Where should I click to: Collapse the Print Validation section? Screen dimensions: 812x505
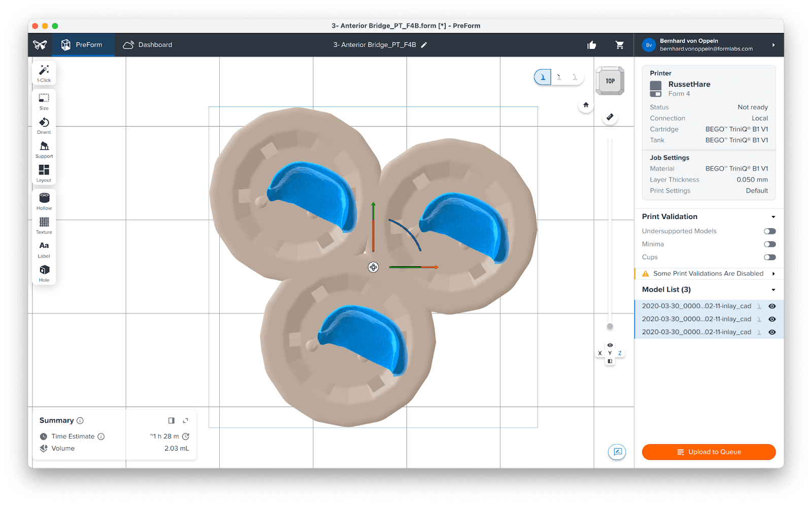[773, 217]
